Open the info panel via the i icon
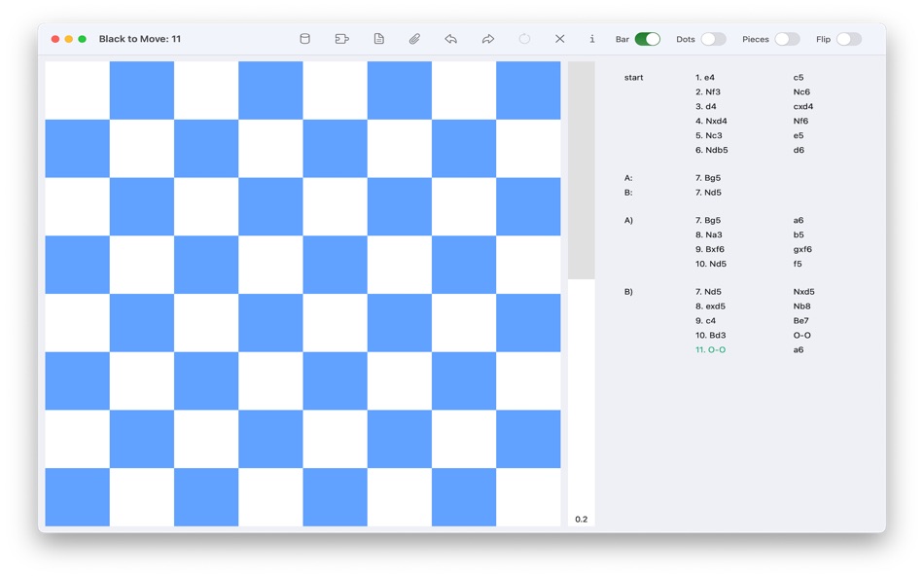 pyautogui.click(x=592, y=38)
